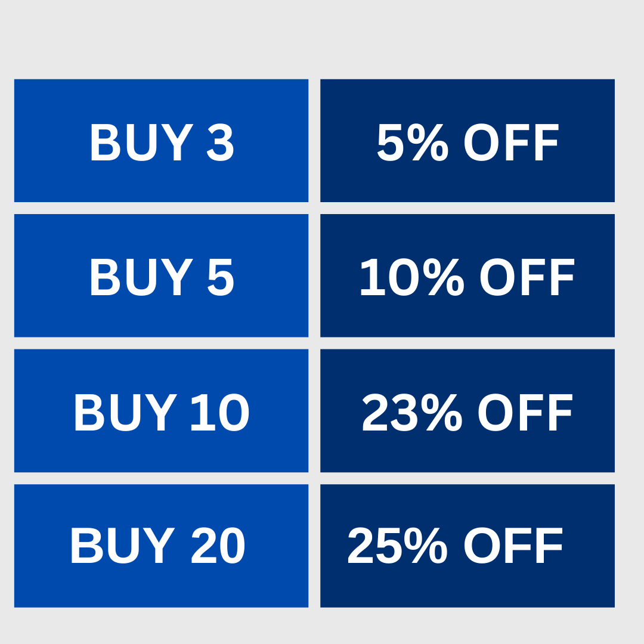Click the 23% figure
This screenshot has width=644, height=644.
point(412,413)
